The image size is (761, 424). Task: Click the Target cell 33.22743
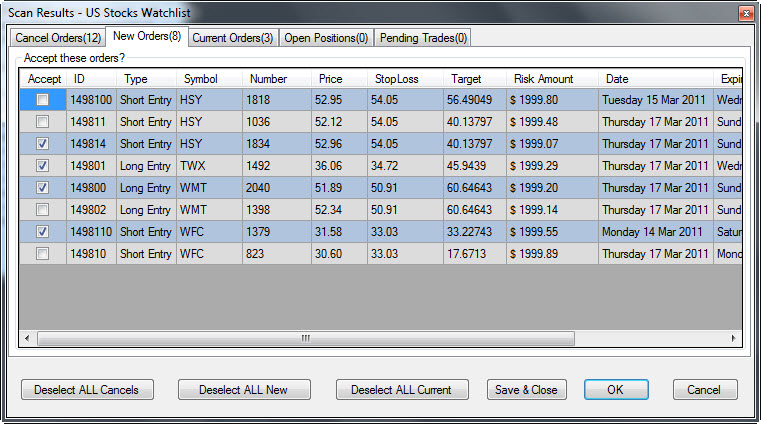click(475, 231)
